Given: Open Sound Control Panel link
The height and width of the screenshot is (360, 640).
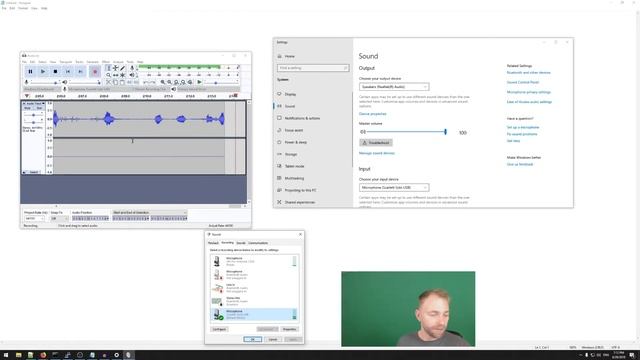Looking at the screenshot, I should [x=523, y=82].
